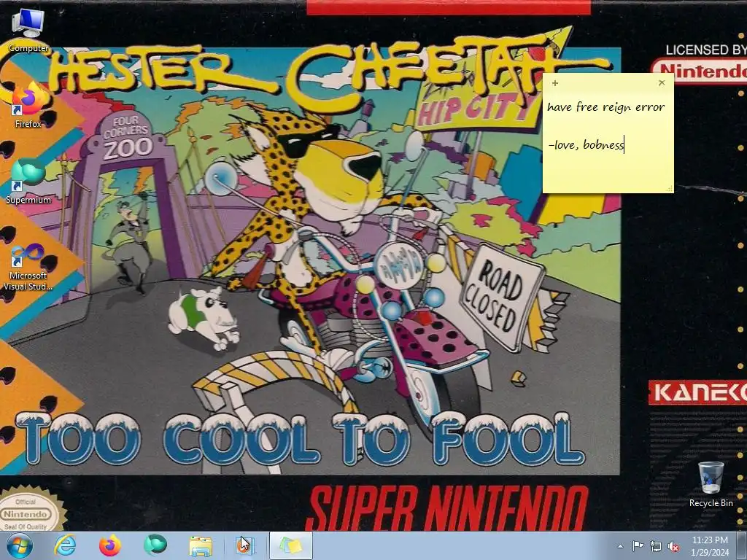The image size is (747, 560).
Task: Add a new sticky note with plus
Action: (555, 83)
